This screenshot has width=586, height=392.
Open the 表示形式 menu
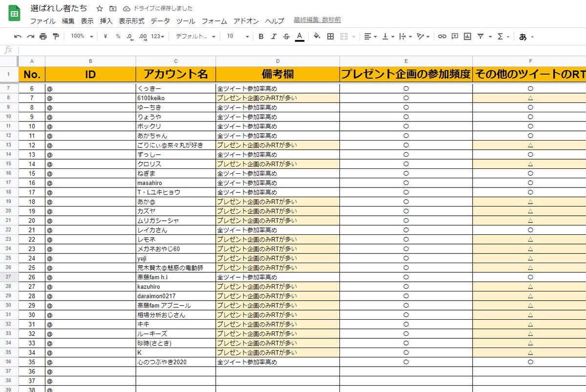coord(131,21)
